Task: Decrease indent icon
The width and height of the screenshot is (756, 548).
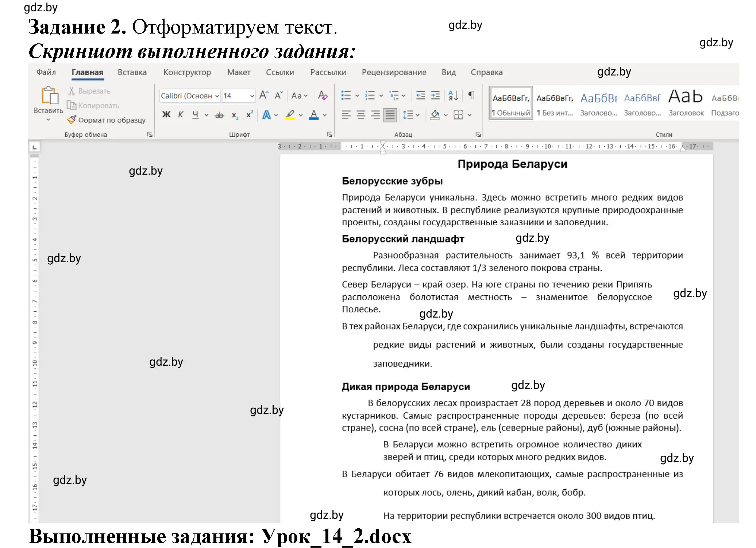Action: (x=421, y=96)
